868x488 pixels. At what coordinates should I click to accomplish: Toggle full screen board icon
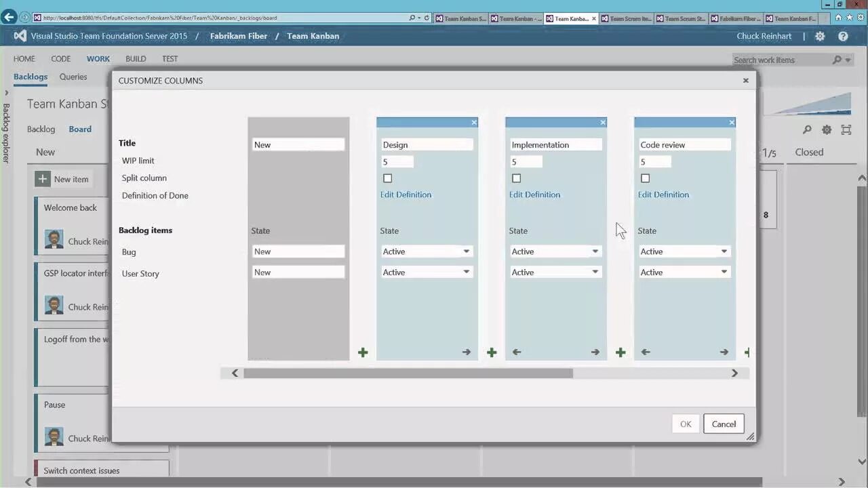tap(846, 129)
